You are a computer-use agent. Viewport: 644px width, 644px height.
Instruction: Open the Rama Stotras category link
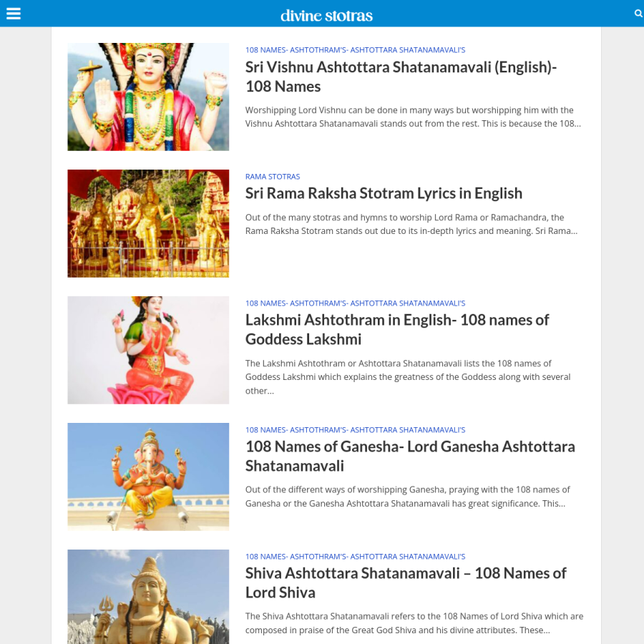[273, 177]
